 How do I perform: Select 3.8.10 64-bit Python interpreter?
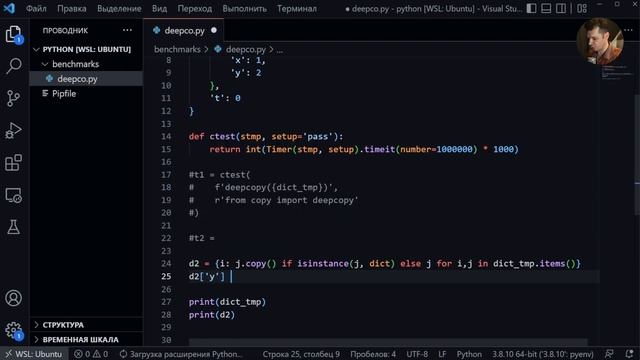click(x=542, y=354)
